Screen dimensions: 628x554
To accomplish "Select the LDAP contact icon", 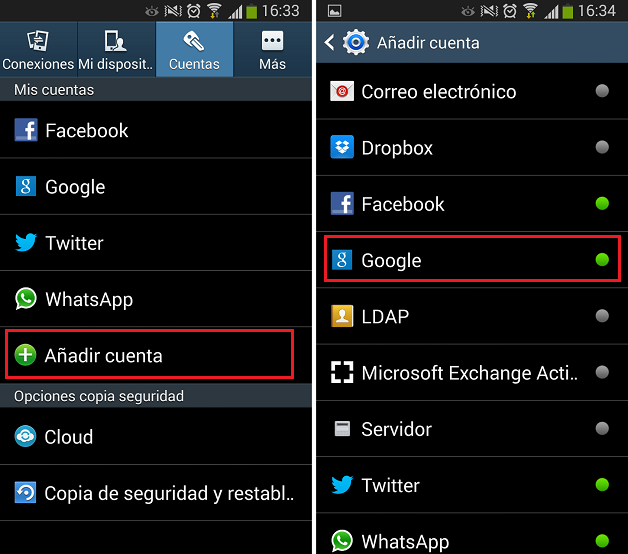I will pos(342,316).
